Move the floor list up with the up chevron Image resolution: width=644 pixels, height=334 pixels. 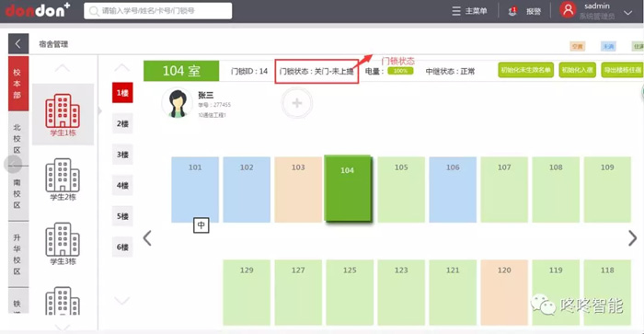(122, 67)
